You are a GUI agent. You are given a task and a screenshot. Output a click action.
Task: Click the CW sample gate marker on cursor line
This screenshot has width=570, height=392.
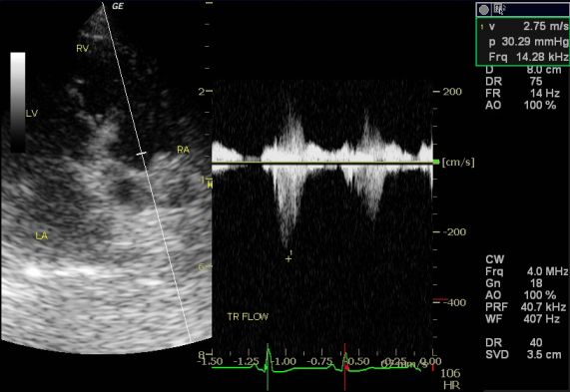coord(141,154)
